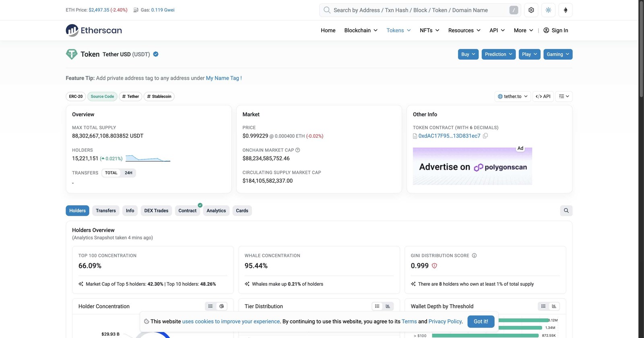
Task: Switch to the Transfers tab
Action: click(x=106, y=210)
